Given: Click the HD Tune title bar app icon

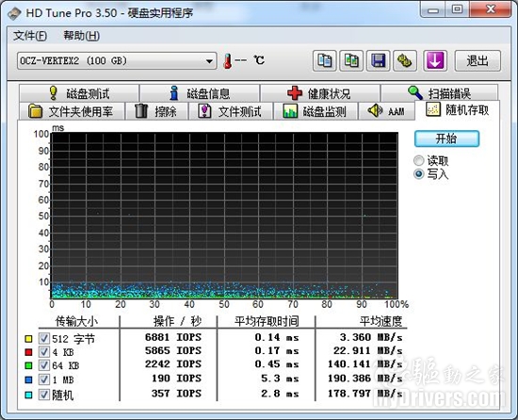Looking at the screenshot, I should tap(14, 13).
